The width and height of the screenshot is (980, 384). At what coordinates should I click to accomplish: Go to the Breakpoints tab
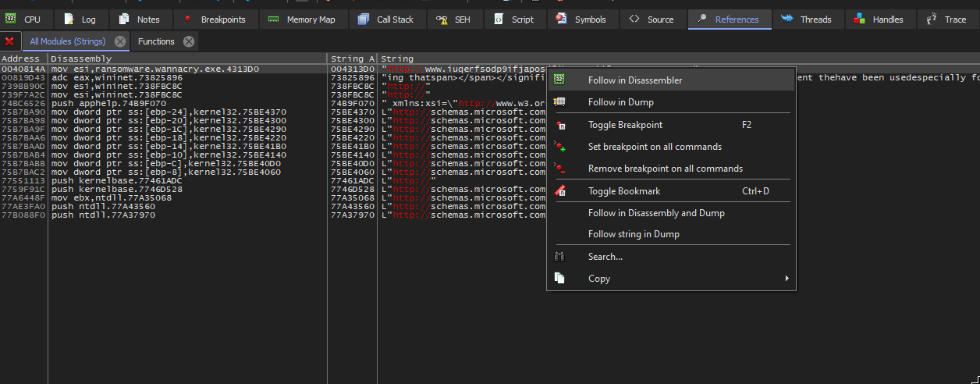tap(215, 20)
